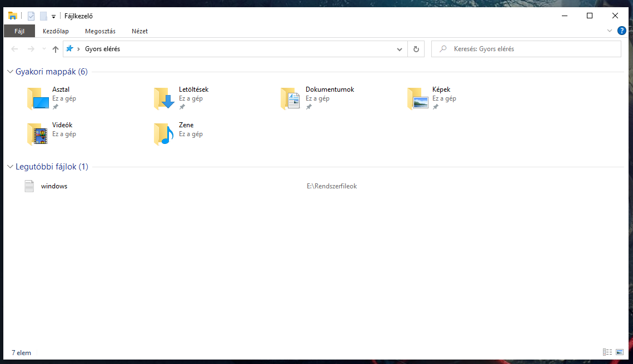Switch to details view in status bar
Image resolution: width=633 pixels, height=364 pixels.
click(607, 352)
